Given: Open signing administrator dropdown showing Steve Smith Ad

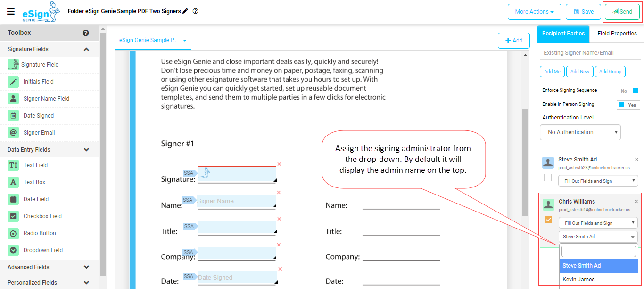Looking at the screenshot, I should pyautogui.click(x=598, y=237).
